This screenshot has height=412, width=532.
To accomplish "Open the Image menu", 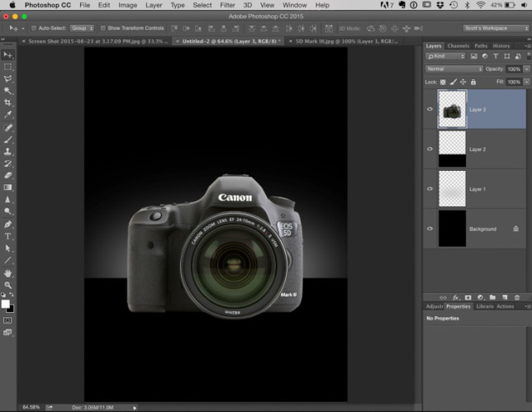I will pos(127,5).
